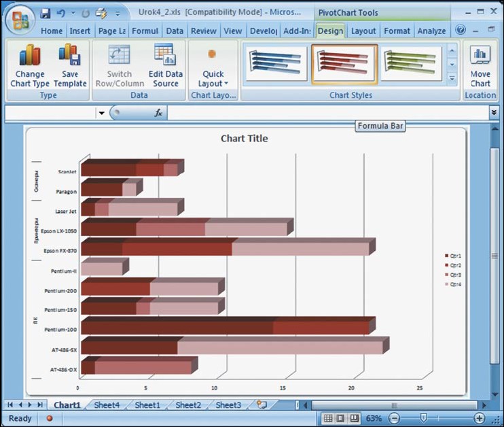
Task: Click Save Template icon
Action: pos(70,67)
